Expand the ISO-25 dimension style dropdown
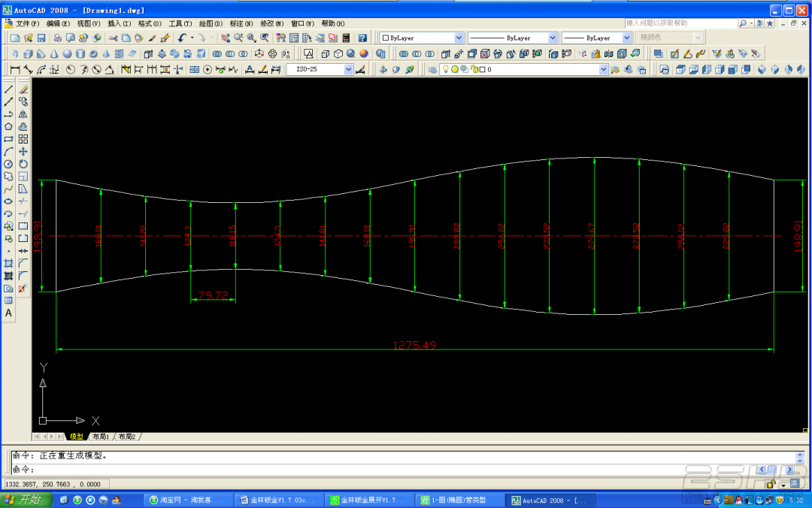 349,69
